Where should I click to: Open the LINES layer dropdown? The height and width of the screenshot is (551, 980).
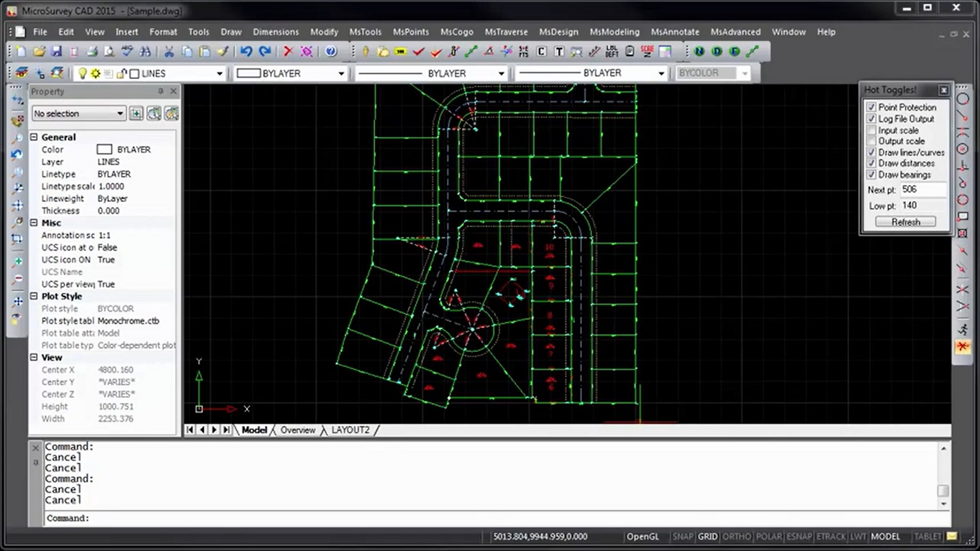click(219, 73)
